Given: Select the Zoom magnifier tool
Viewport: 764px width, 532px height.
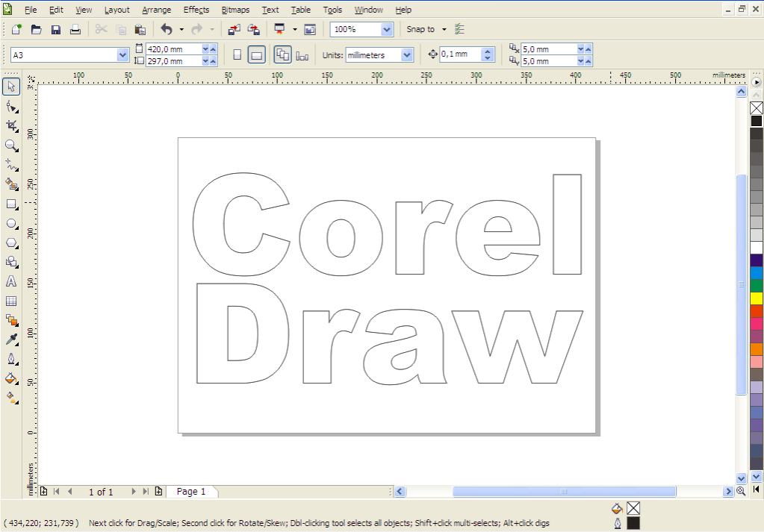Looking at the screenshot, I should (11, 145).
